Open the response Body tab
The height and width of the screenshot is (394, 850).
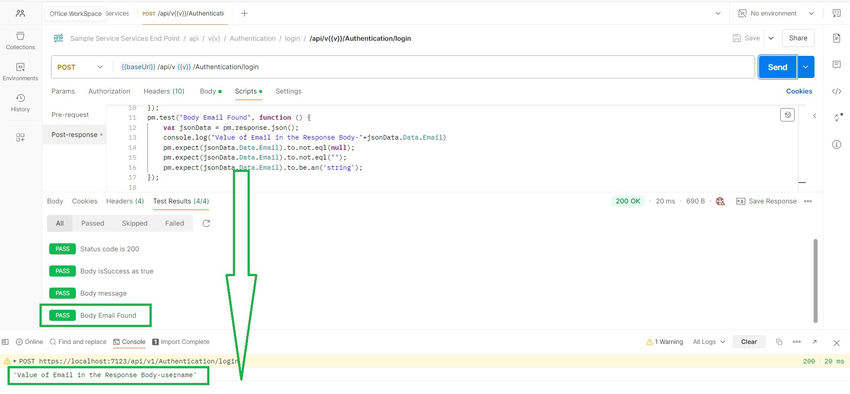point(55,201)
